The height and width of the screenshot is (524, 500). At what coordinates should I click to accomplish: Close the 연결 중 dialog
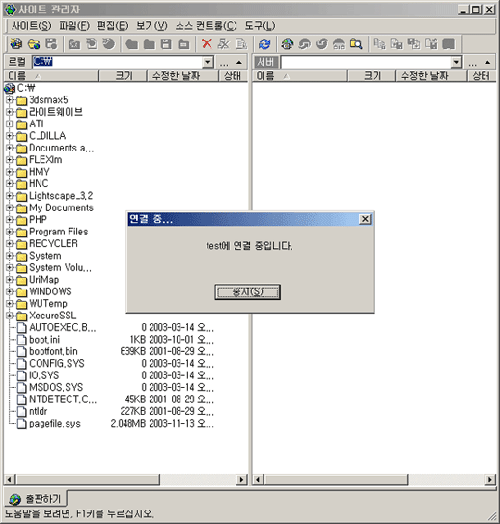365,219
